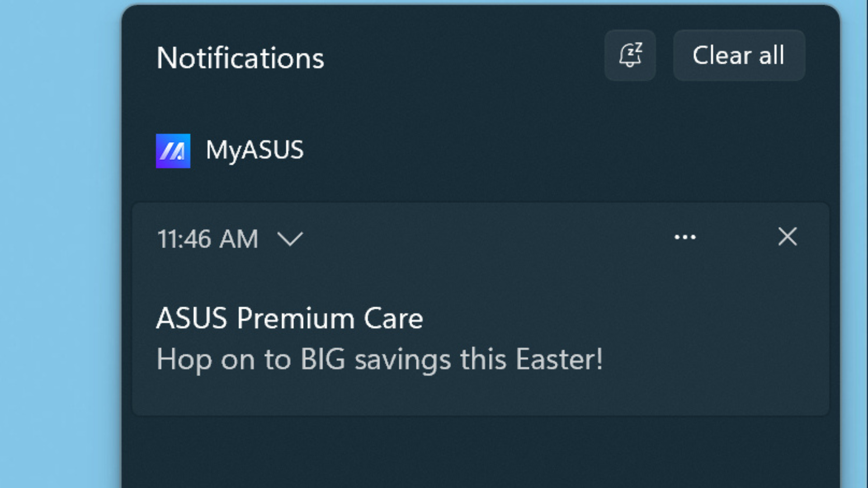Viewport: 868px width, 488px height.
Task: Open the ASUS Premium Care notification title
Action: tap(289, 318)
